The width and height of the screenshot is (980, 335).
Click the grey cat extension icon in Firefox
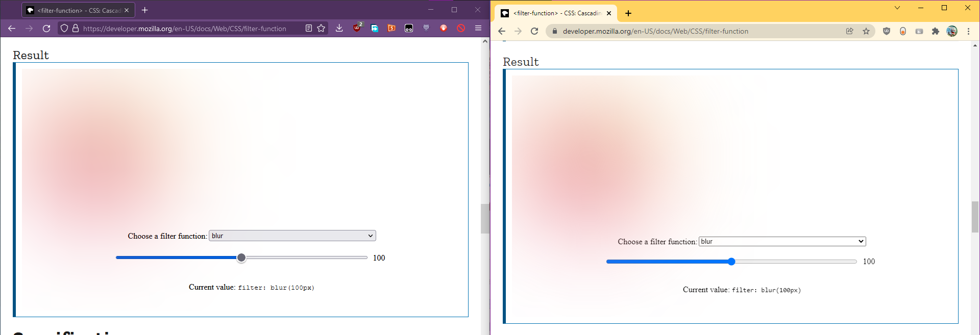(426, 28)
